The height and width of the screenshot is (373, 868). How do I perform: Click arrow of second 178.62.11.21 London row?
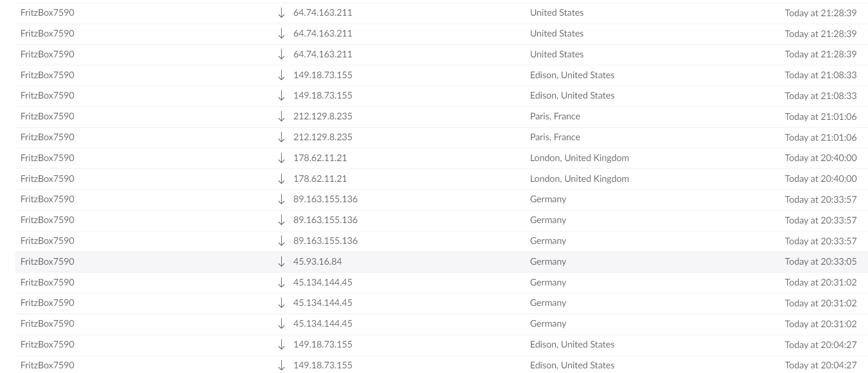281,179
